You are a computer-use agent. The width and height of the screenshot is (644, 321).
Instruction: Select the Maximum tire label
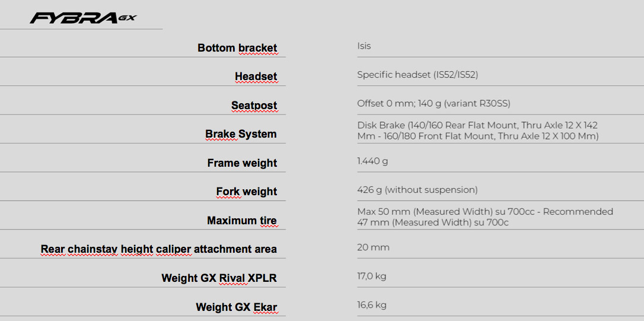(x=241, y=220)
